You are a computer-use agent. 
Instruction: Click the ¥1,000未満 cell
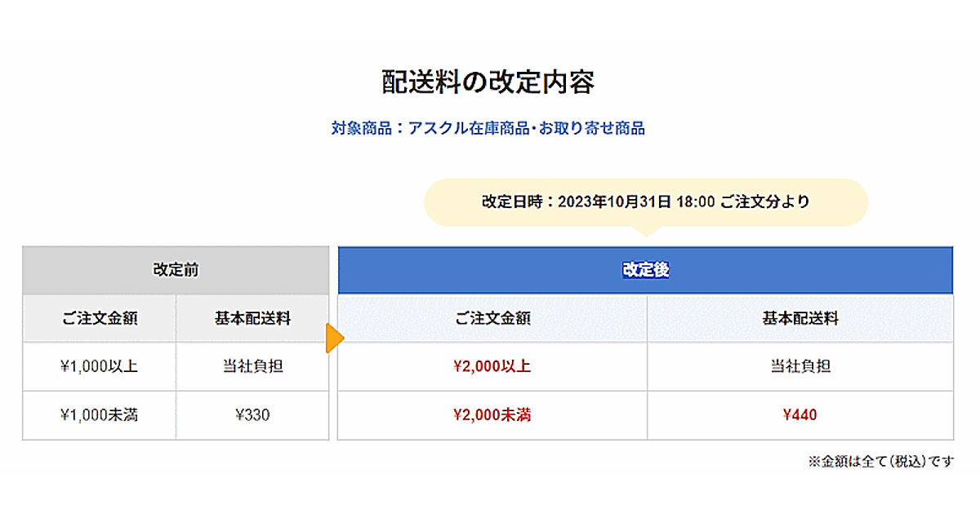coord(100,415)
